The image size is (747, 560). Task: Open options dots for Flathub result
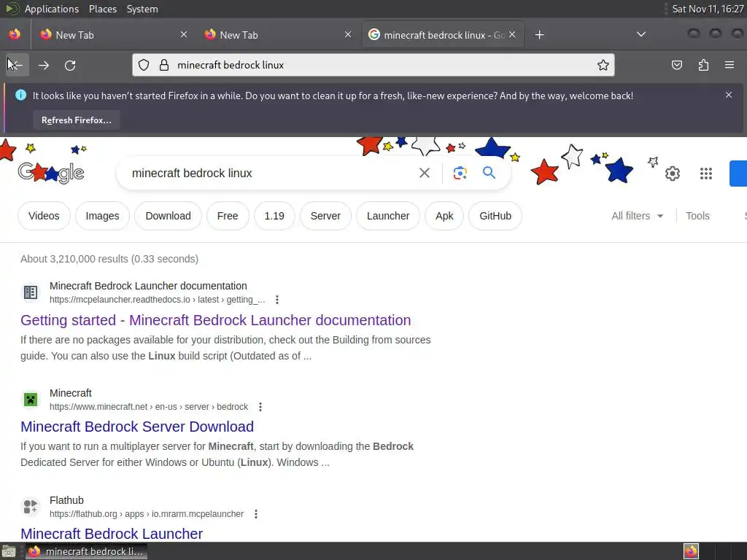[x=256, y=514]
